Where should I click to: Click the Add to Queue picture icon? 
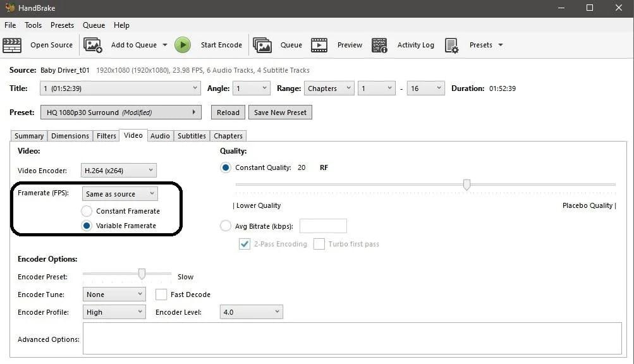click(92, 45)
